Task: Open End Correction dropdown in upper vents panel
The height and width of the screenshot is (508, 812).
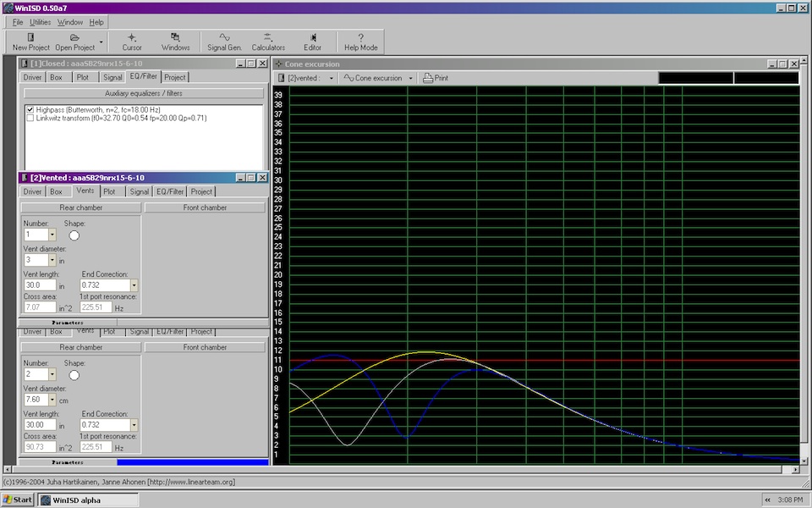Action: pyautogui.click(x=134, y=285)
